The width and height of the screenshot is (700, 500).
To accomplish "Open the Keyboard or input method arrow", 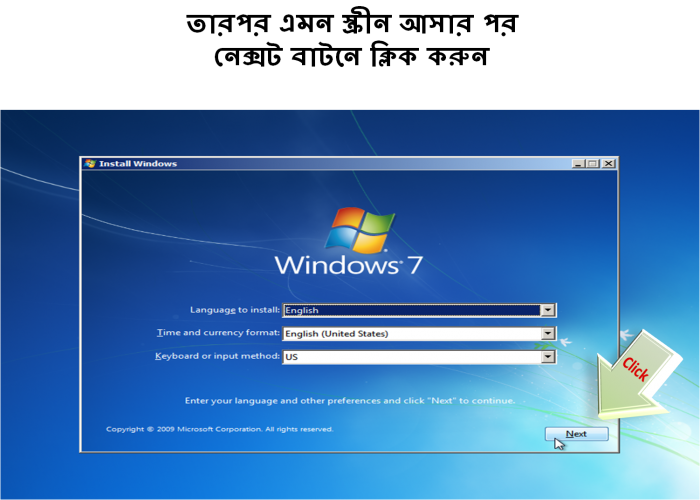I will click(x=548, y=357).
